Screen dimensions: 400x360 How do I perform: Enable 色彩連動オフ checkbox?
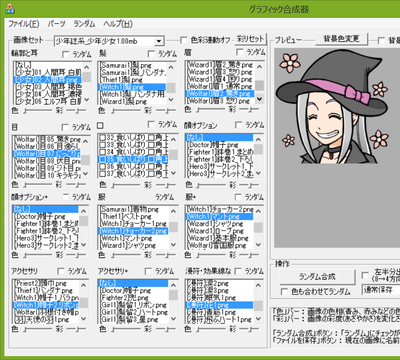[x=184, y=40]
